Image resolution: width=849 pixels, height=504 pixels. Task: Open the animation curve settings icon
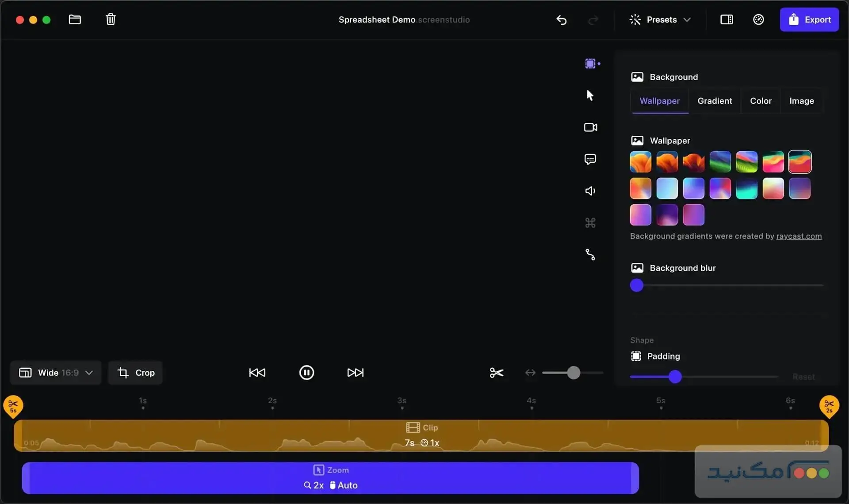coord(590,254)
